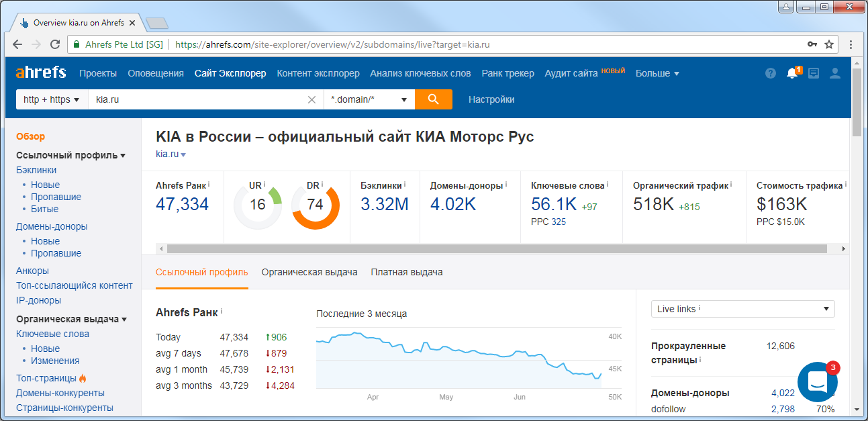Click the info icon next to Домены-доноры metric
Image resolution: width=868 pixels, height=421 pixels.
(x=505, y=184)
